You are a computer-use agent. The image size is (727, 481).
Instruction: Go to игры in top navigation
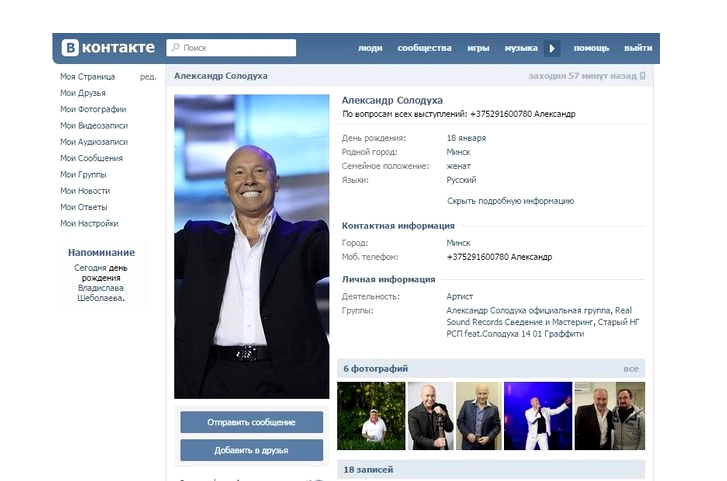(x=478, y=48)
